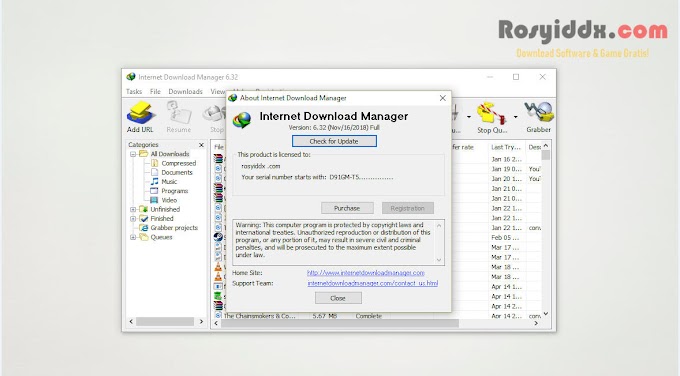The height and width of the screenshot is (376, 680).
Task: Open the Tasks menu
Action: click(x=134, y=92)
